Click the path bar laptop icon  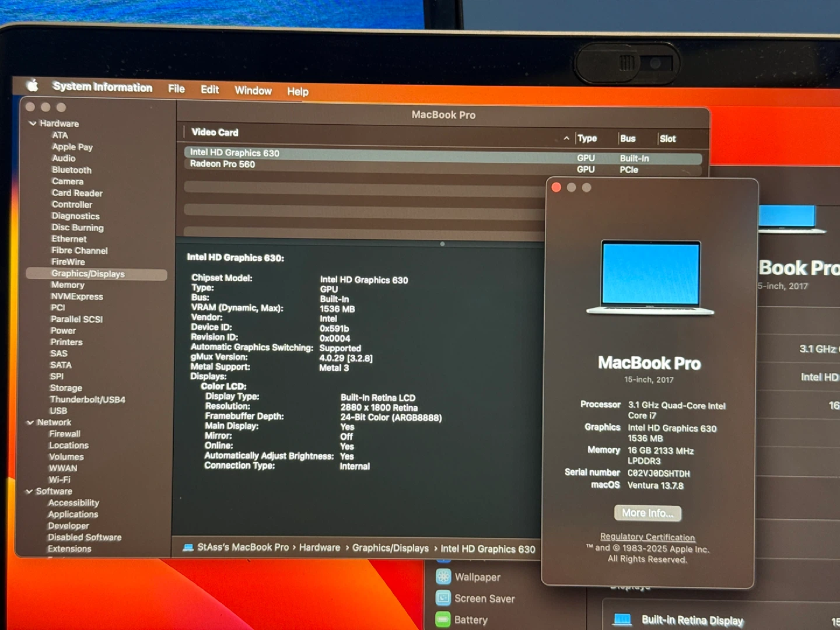(x=188, y=547)
